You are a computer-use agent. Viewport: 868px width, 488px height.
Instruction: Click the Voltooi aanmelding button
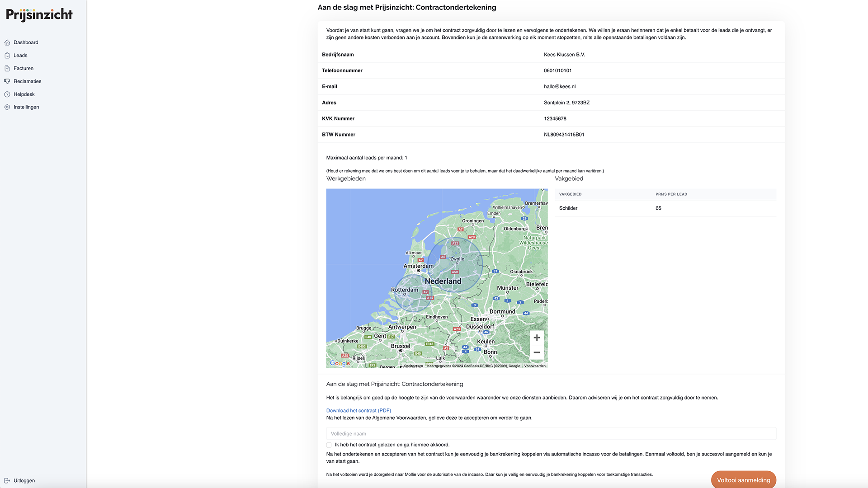pos(744,480)
